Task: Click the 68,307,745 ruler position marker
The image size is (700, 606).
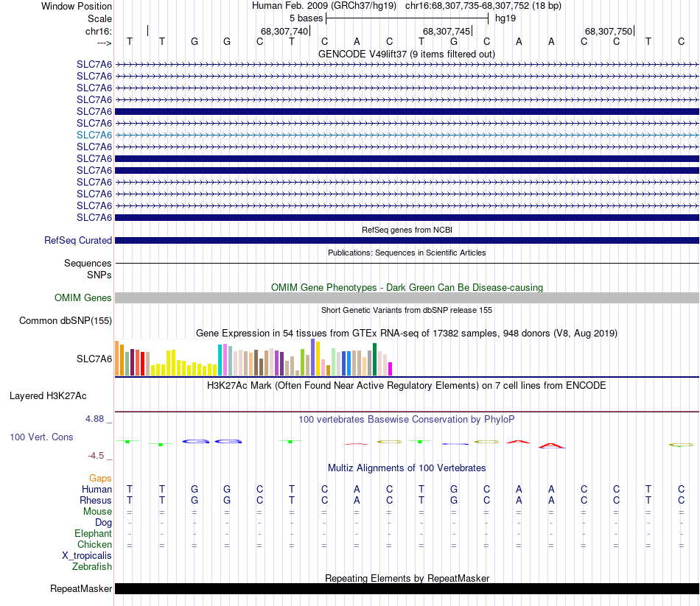Action: pos(446,32)
